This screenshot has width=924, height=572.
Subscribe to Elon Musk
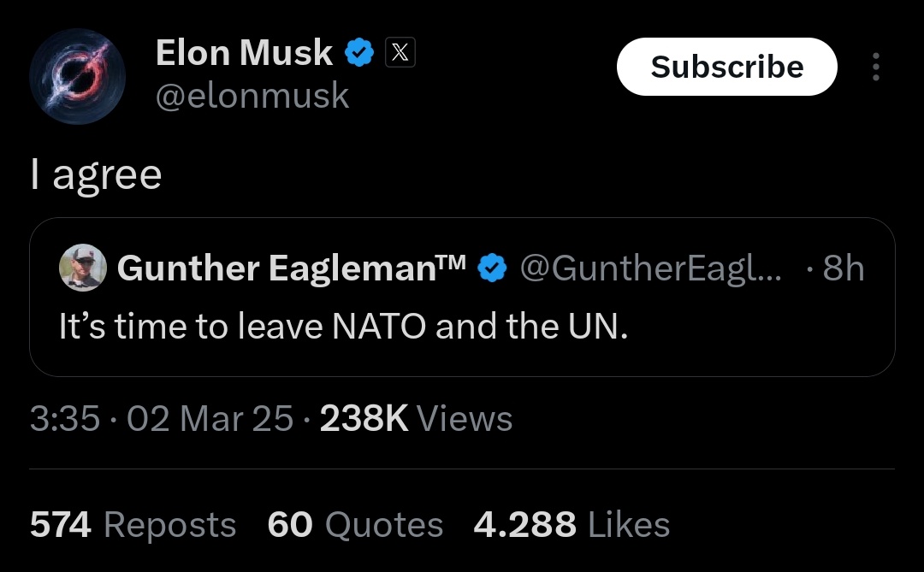[726, 67]
